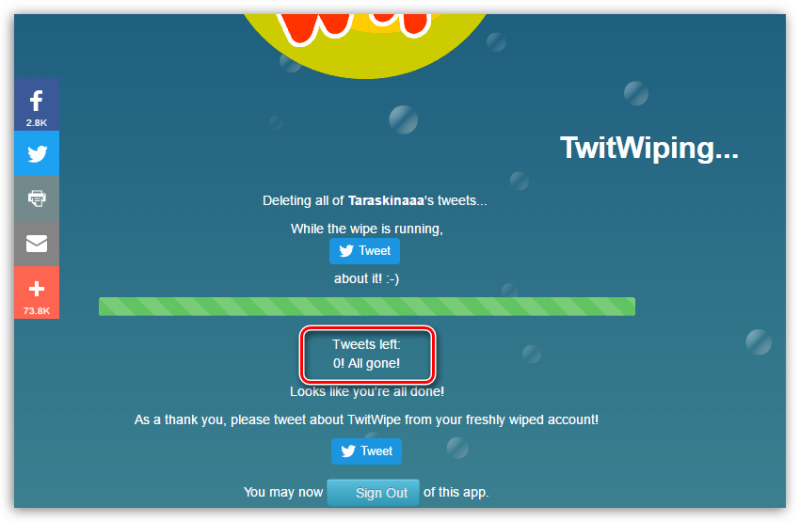Click the 'about it! :-)' text
The width and height of the screenshot is (800, 522).
click(x=366, y=279)
